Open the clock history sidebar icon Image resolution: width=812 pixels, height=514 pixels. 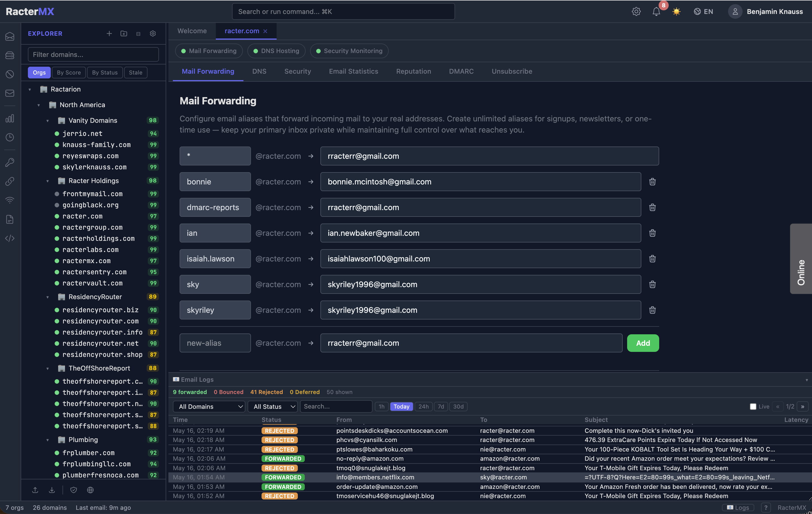pyautogui.click(x=10, y=137)
